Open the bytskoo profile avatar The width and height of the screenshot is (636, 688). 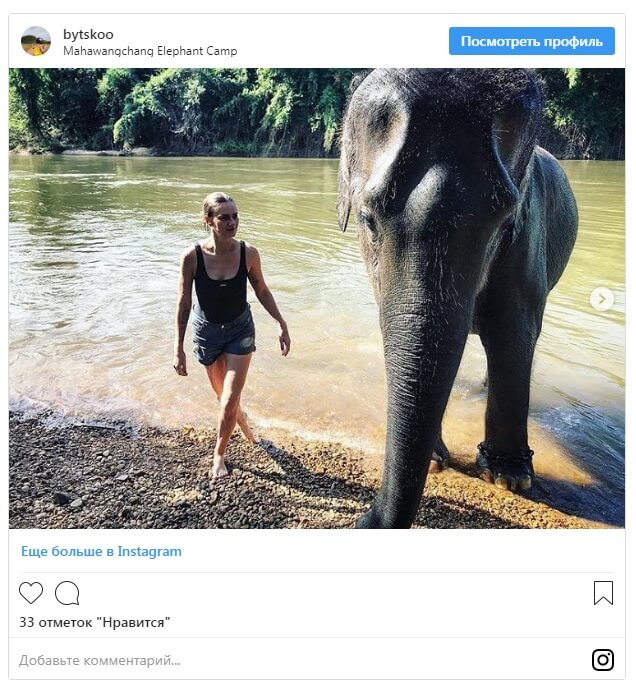pos(36,41)
